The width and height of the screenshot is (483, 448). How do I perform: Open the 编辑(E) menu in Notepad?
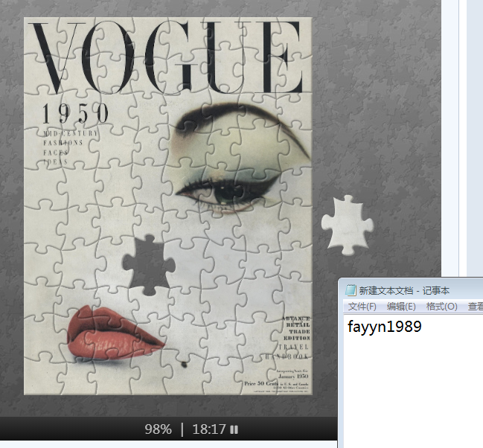pyautogui.click(x=400, y=307)
